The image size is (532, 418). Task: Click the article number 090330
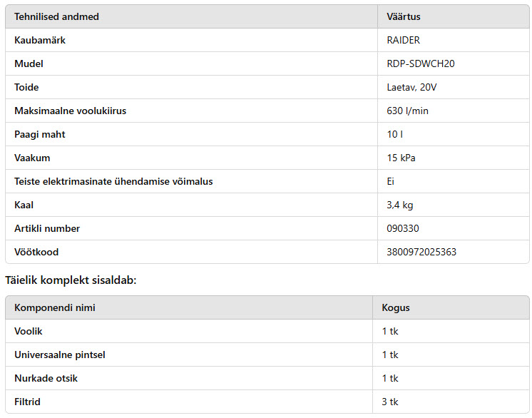coord(403,228)
